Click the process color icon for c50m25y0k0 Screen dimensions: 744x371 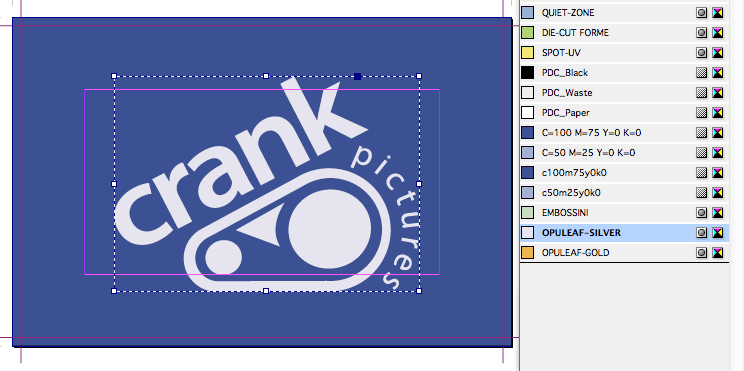point(701,193)
